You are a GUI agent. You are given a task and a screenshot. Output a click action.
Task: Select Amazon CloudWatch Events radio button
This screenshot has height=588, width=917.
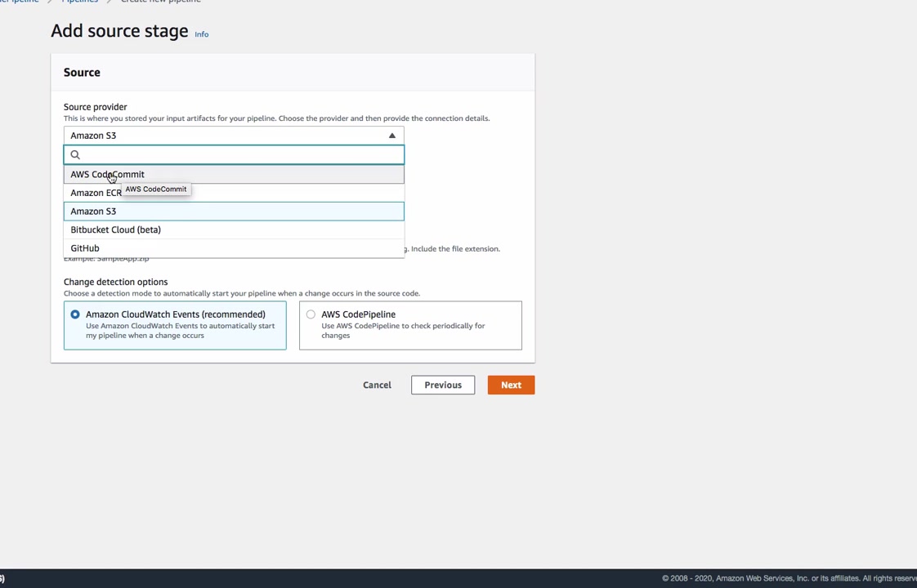pos(75,314)
